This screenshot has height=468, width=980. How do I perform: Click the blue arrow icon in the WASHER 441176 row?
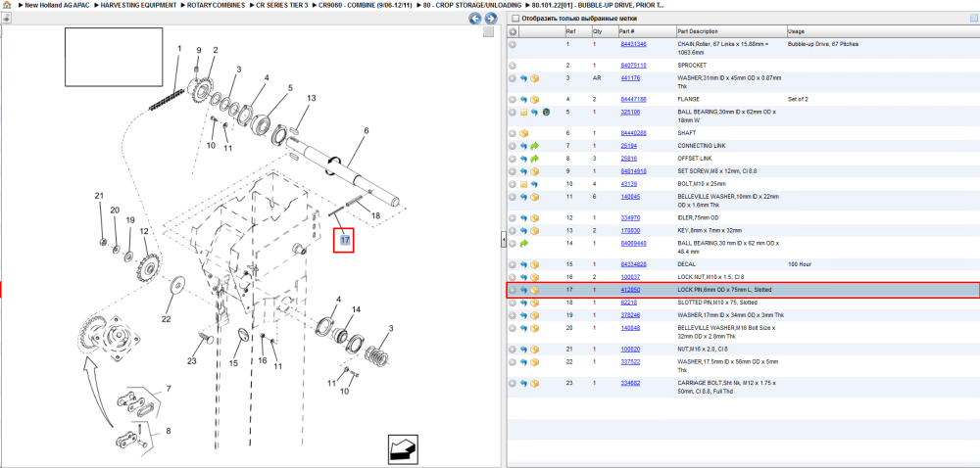(x=523, y=78)
